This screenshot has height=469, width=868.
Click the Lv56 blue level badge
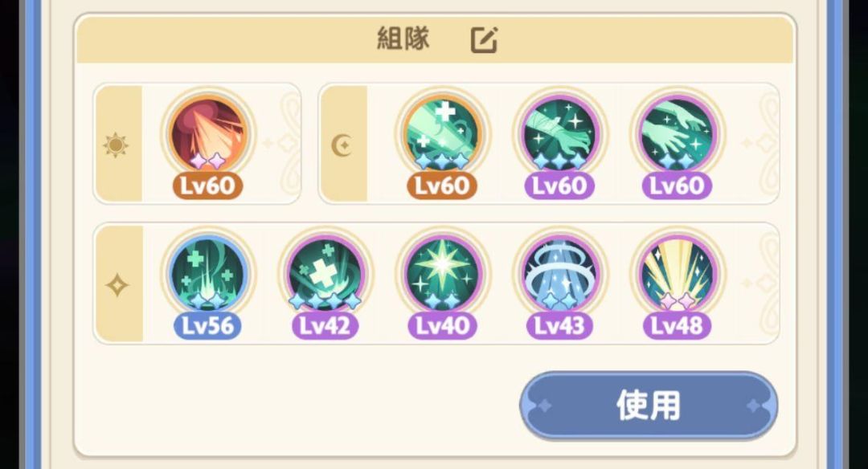207,326
